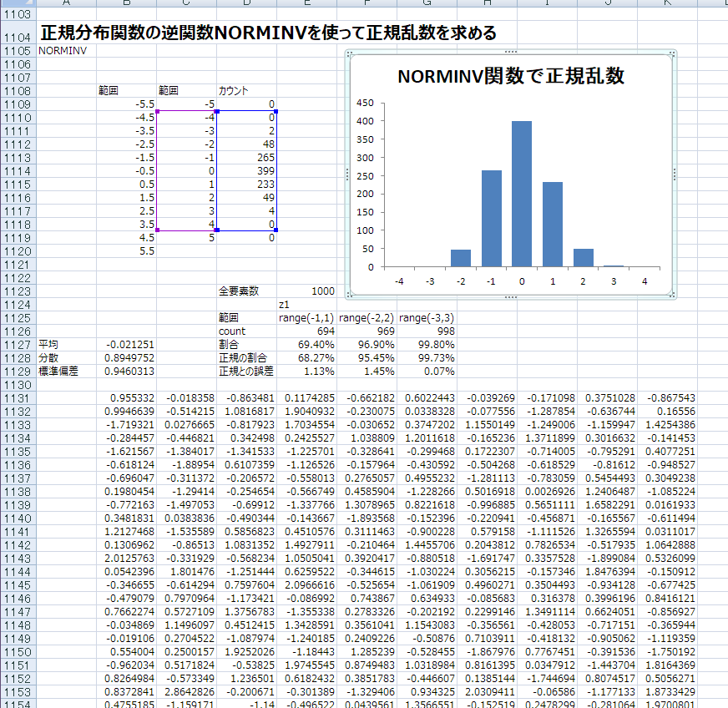The height and width of the screenshot is (708, 728).
Task: Click count value 998
Action: pos(427,331)
